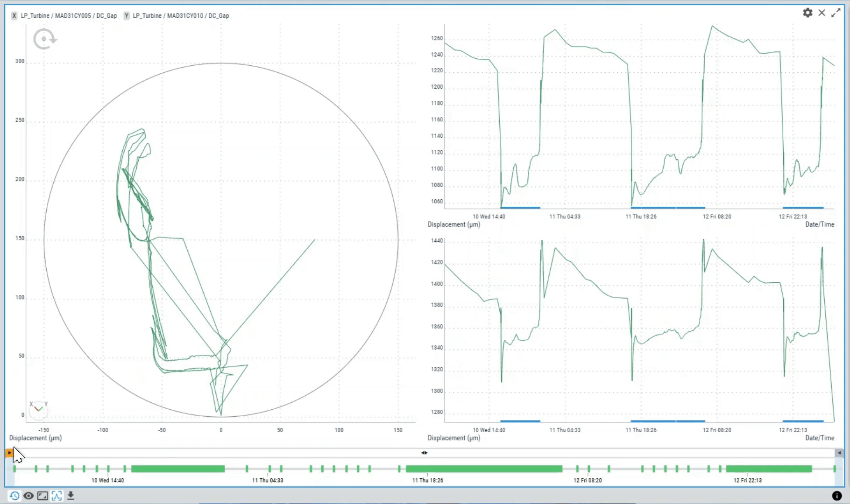This screenshot has width=850, height=504.
Task: Click the fit-to-window frame icon
Action: (x=42, y=496)
